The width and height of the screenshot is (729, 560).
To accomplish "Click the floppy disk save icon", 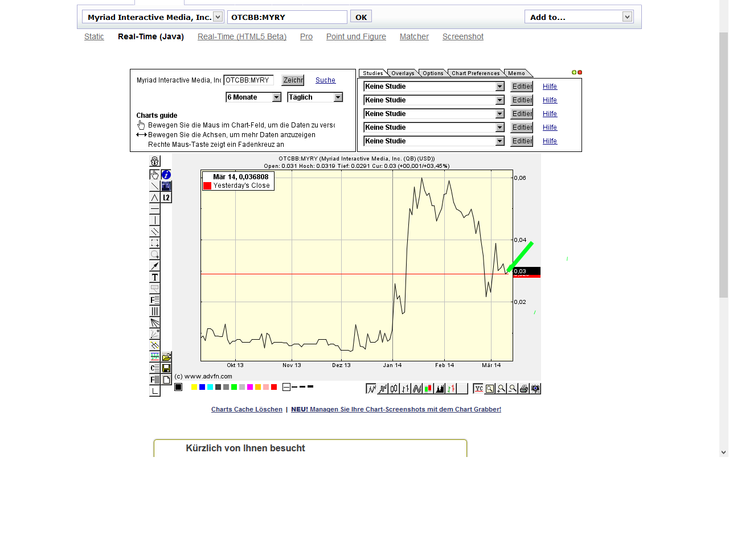I will 166,368.
